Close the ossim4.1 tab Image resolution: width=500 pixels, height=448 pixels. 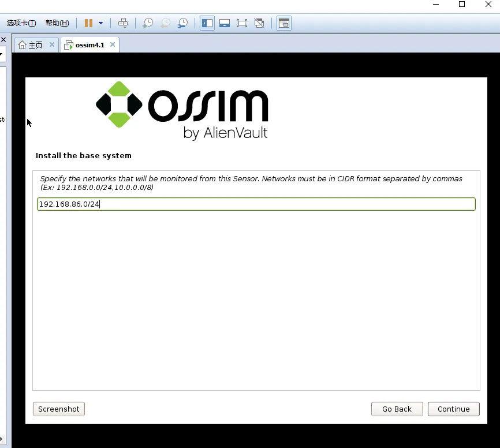click(x=113, y=44)
